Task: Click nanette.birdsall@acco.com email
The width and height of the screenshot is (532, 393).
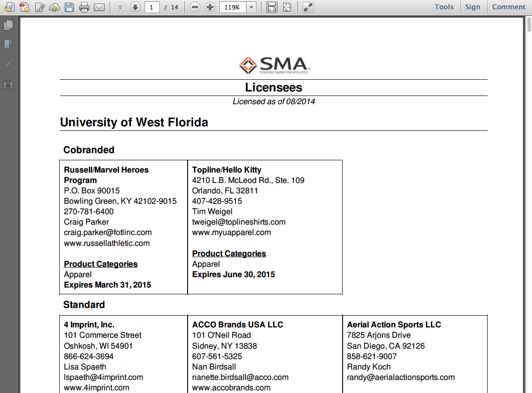Action: point(240,378)
